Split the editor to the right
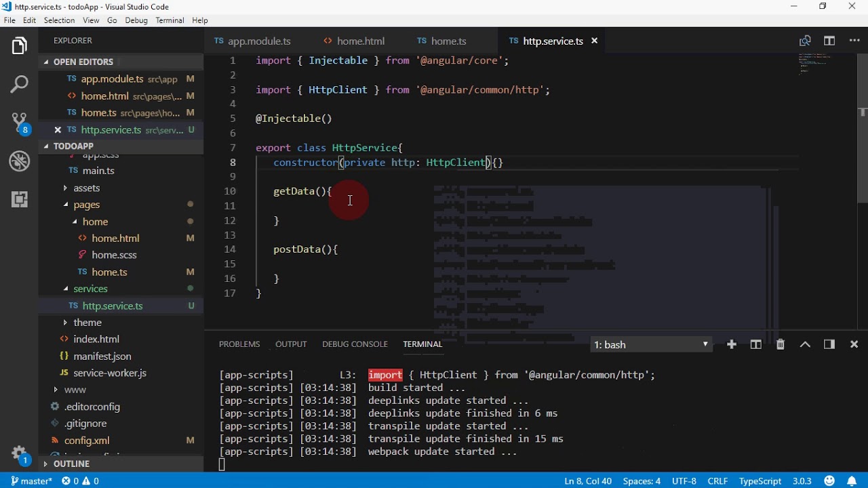The image size is (868, 488). click(x=829, y=41)
